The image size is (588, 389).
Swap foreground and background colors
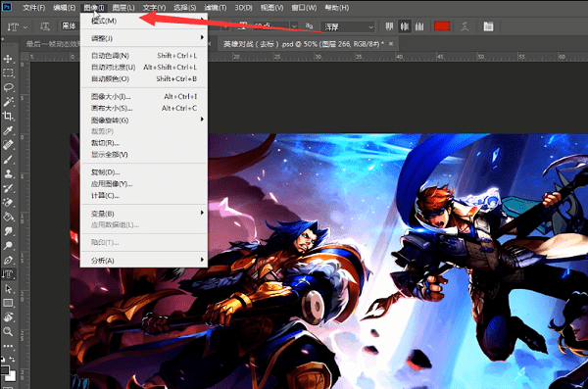12,359
